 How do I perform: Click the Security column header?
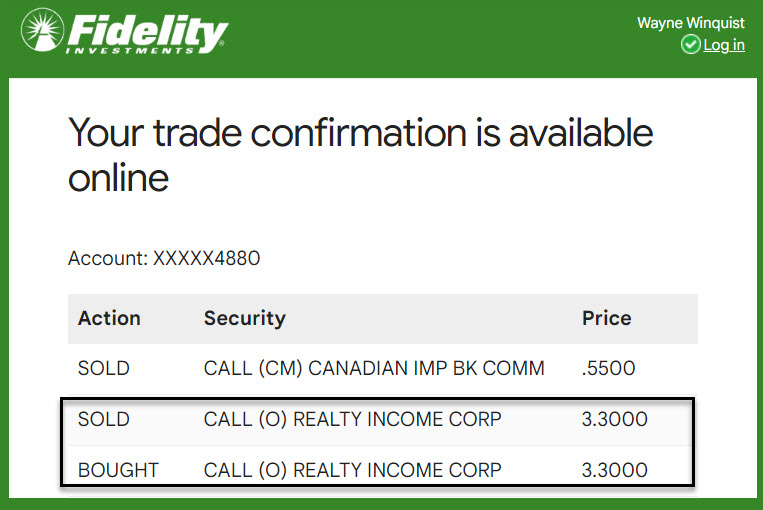245,318
